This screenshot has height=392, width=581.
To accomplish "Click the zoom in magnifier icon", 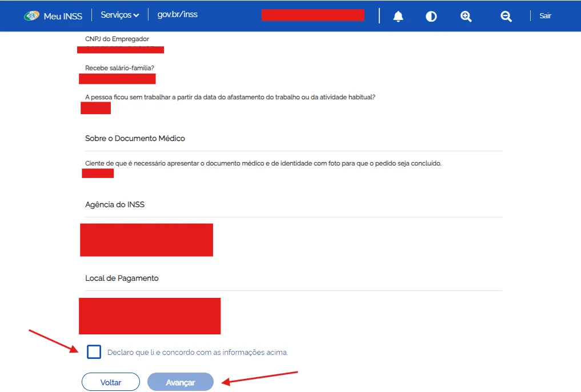I will 466,17.
